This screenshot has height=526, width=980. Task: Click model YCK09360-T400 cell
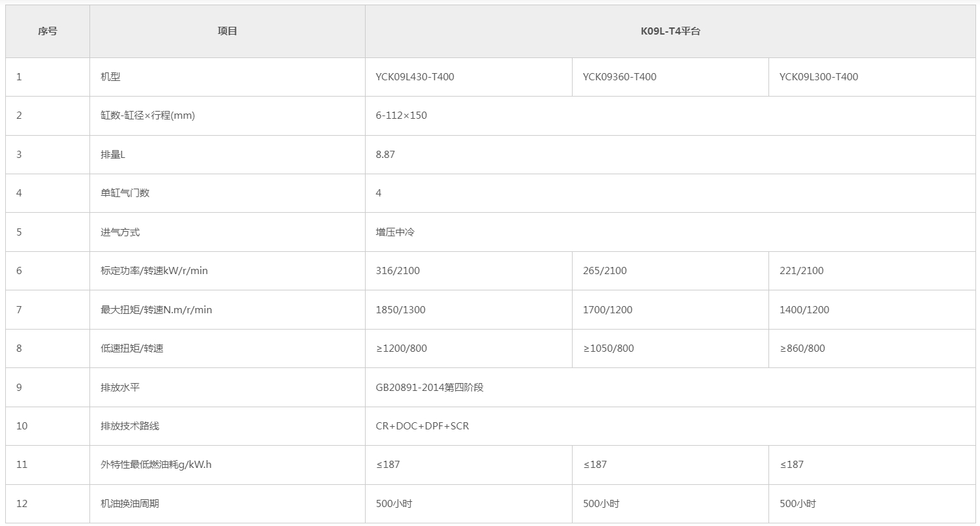tap(671, 77)
